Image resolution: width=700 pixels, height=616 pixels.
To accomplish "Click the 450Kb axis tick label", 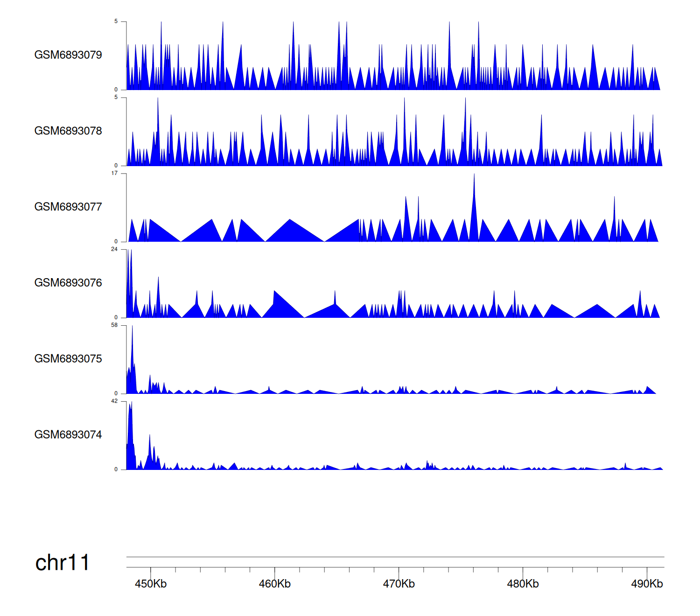I will click(151, 584).
